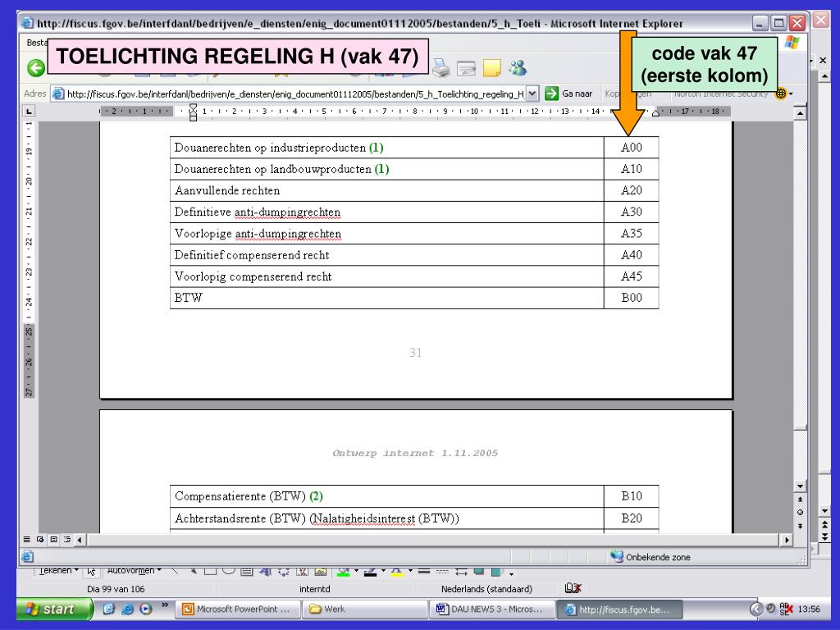840x630 pixels.
Task: Click the Insert Picture icon in drawing toolbar
Action: click(x=321, y=572)
